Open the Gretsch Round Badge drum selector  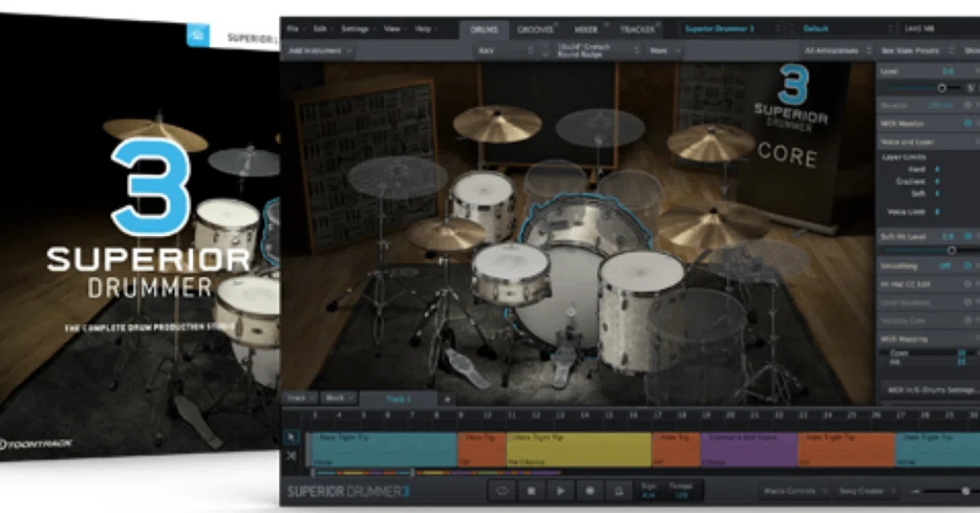pyautogui.click(x=597, y=51)
